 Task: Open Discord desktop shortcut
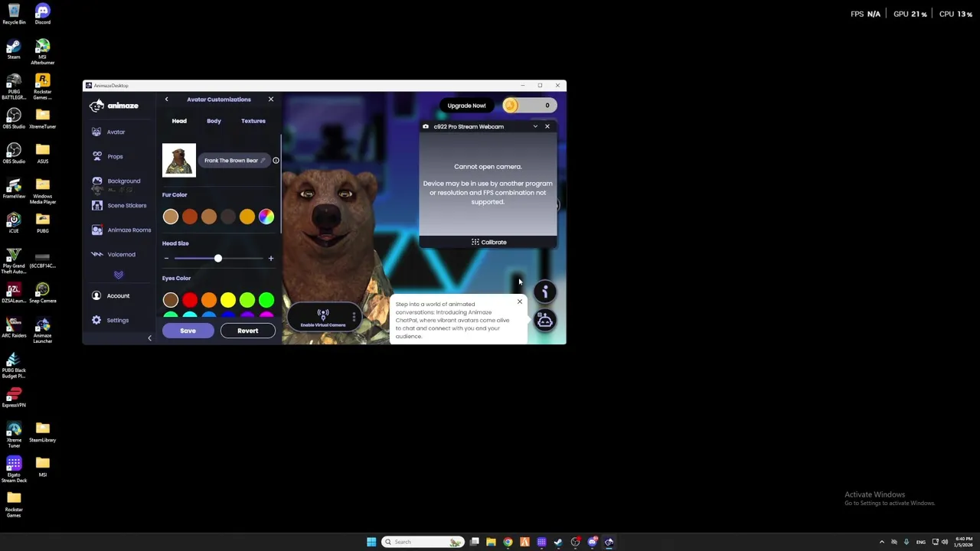coord(42,14)
